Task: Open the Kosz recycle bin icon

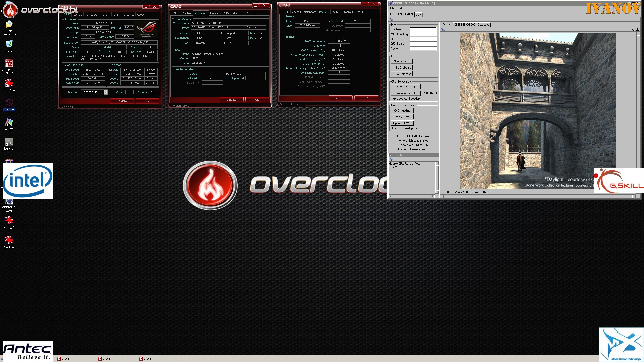Action: (x=9, y=46)
